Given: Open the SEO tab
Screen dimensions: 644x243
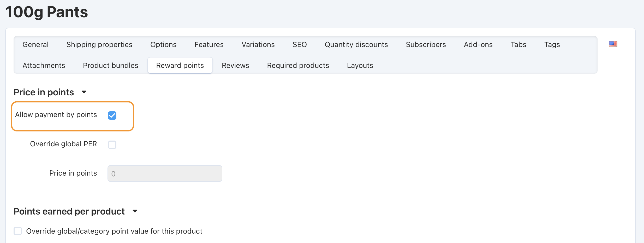Looking at the screenshot, I should point(300,44).
